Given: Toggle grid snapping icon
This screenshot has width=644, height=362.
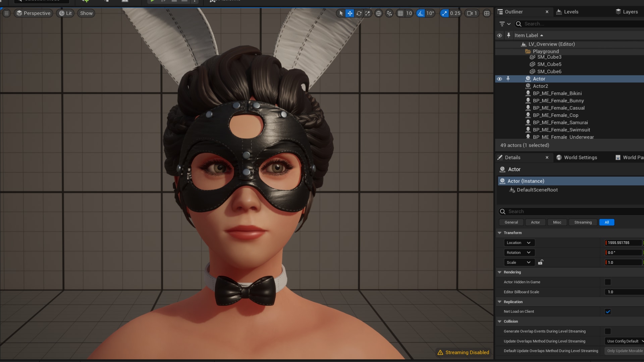Looking at the screenshot, I should (400, 13).
